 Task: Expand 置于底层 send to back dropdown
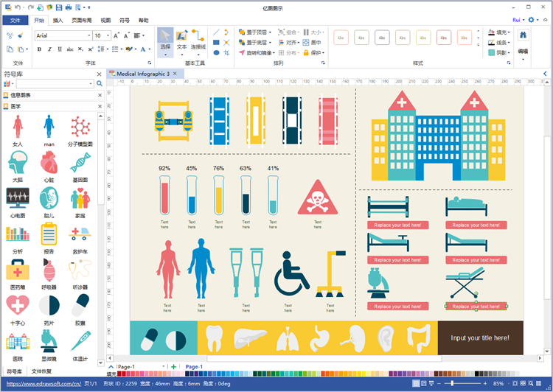pyautogui.click(x=270, y=43)
